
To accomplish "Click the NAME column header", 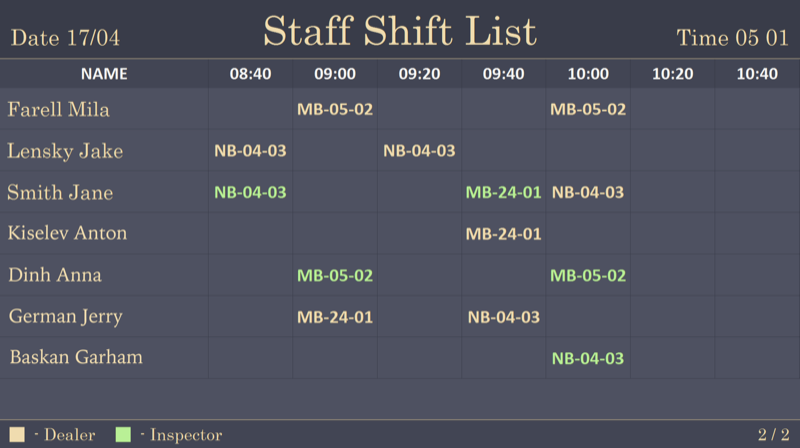I will click(x=104, y=73).
